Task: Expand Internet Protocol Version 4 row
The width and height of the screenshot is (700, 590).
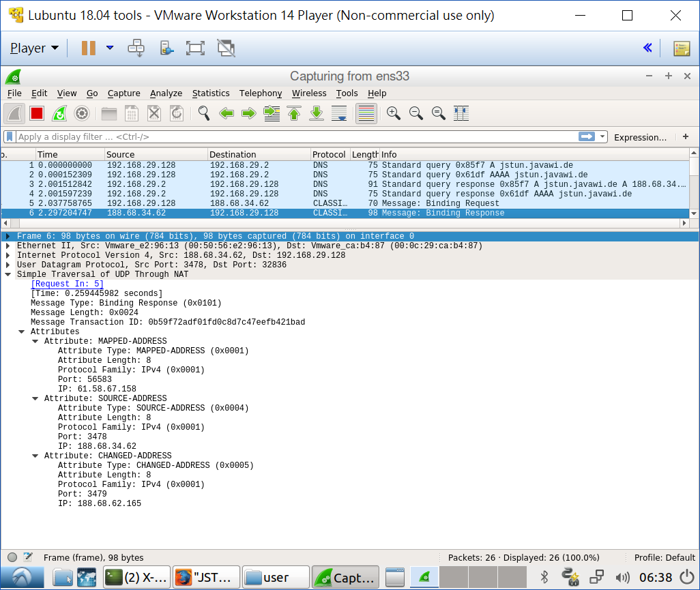Action: tap(8, 255)
